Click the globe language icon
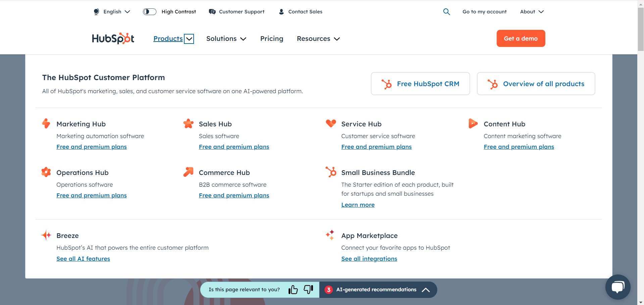 (96, 12)
